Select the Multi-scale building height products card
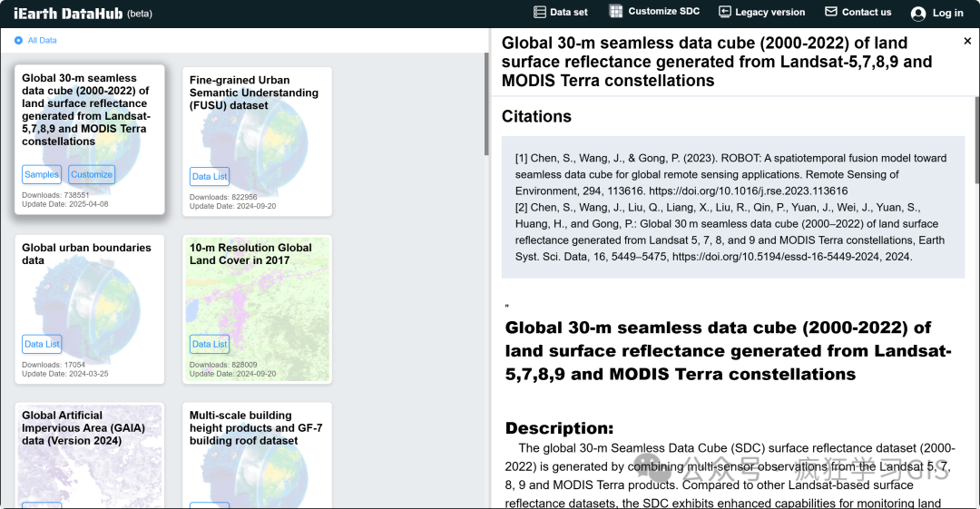The height and width of the screenshot is (509, 980). [x=257, y=455]
